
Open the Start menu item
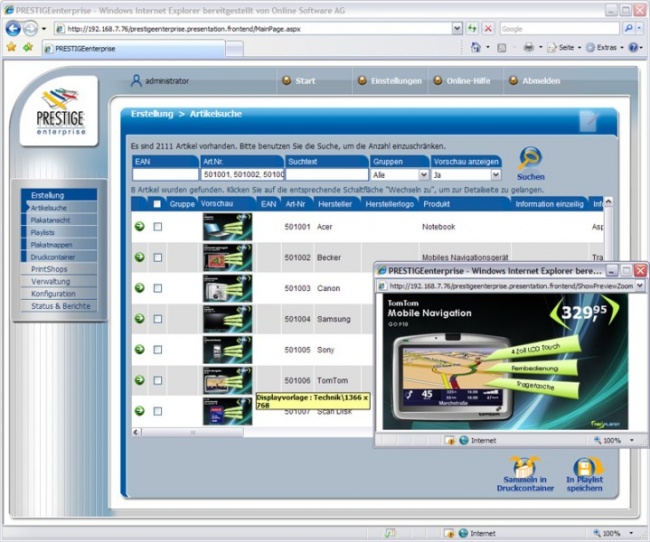coord(305,81)
